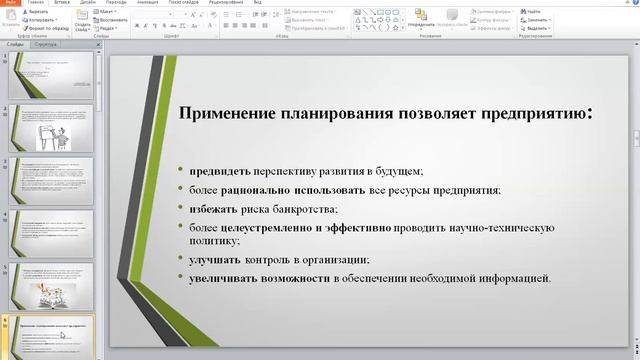The image size is (640, 360).
Task: Open the Макет layout dropdown
Action: 105,12
